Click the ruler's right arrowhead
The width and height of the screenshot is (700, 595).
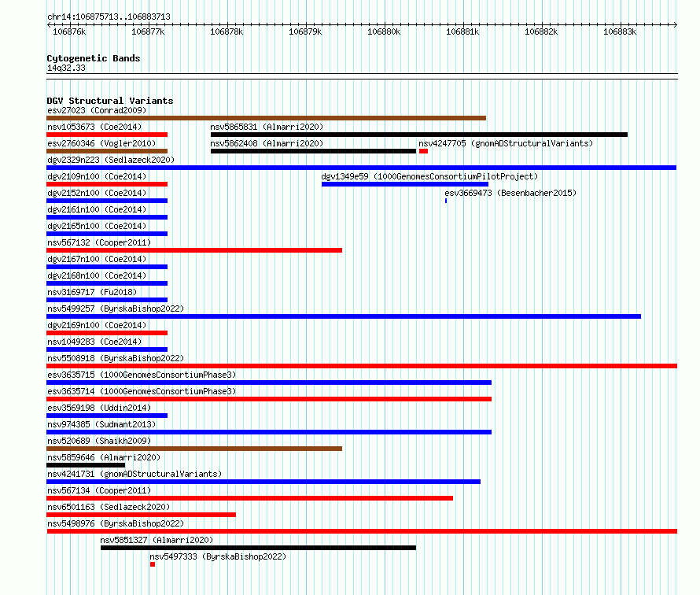(x=676, y=25)
